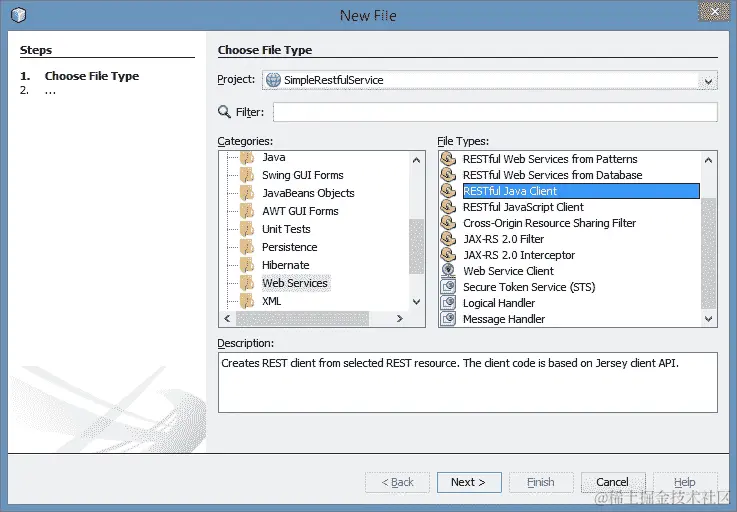Select Hibernate category
The height and width of the screenshot is (512, 737).
pyautogui.click(x=286, y=265)
